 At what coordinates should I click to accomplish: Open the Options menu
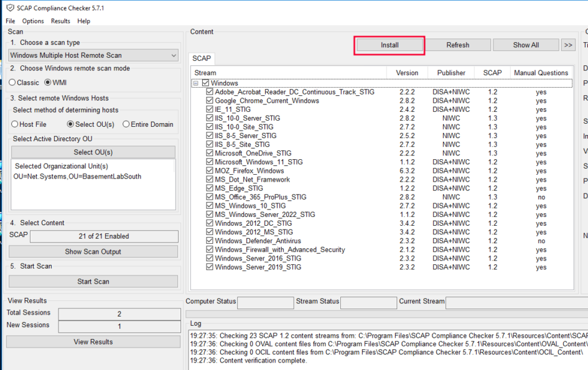coord(32,21)
